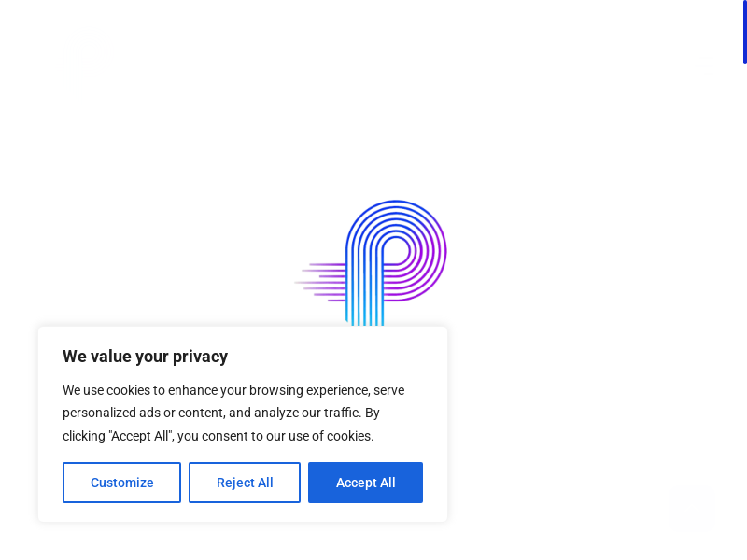Click the blue vertical scrollbar thumb
Viewport: 747px width, 560px height.
pyautogui.click(x=744, y=33)
